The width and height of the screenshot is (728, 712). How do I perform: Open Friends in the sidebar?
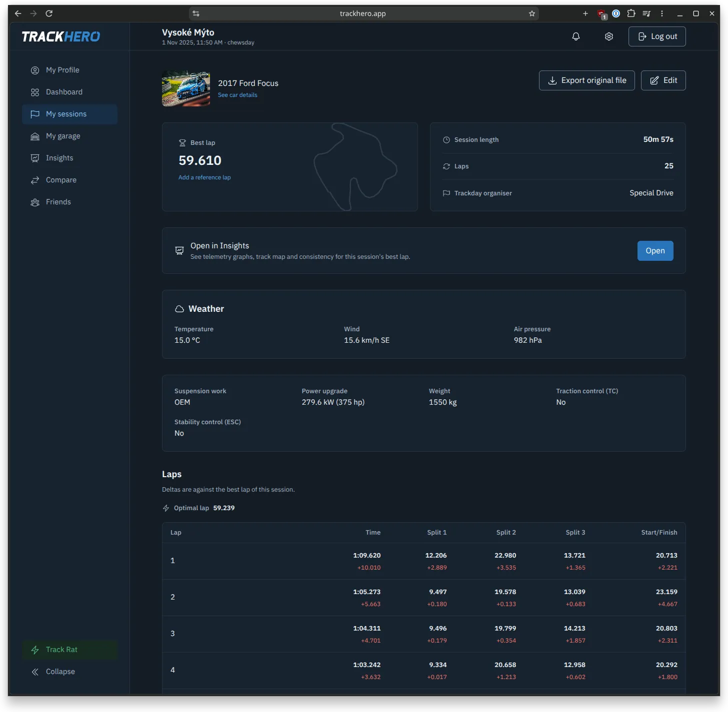pyautogui.click(x=70, y=202)
